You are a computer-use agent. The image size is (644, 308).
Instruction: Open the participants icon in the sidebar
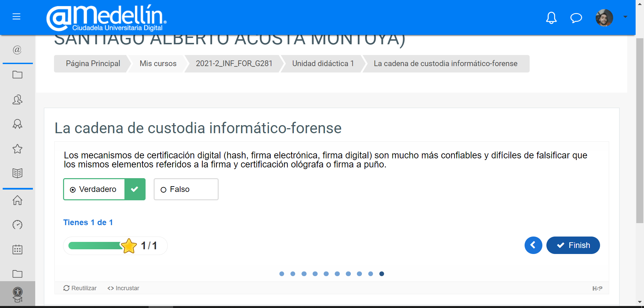[17, 99]
